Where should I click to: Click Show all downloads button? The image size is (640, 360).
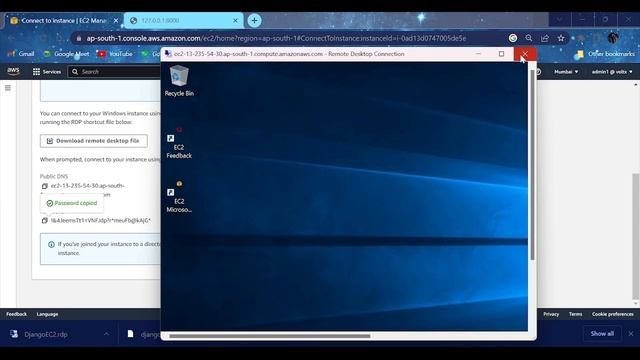click(x=602, y=333)
